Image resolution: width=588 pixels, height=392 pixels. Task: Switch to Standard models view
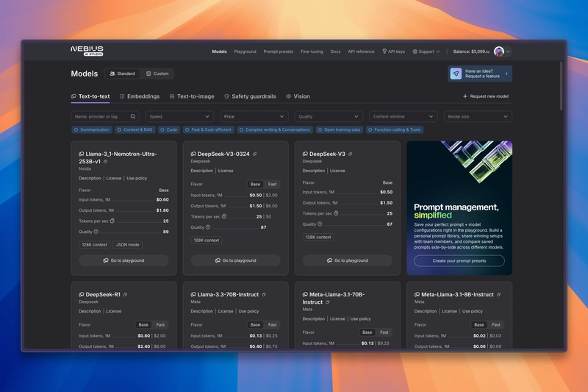coord(122,74)
